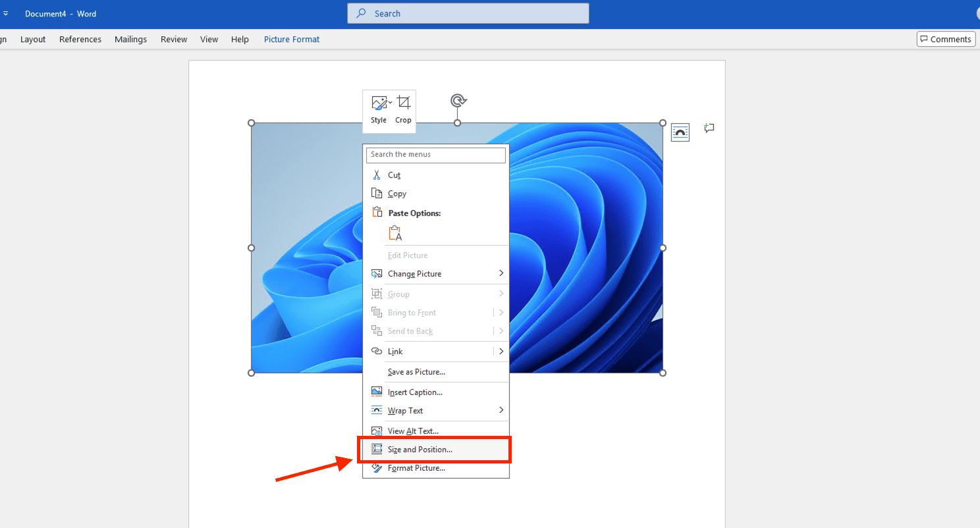Click the add comment icon in margin
The image size is (980, 528).
(x=709, y=128)
